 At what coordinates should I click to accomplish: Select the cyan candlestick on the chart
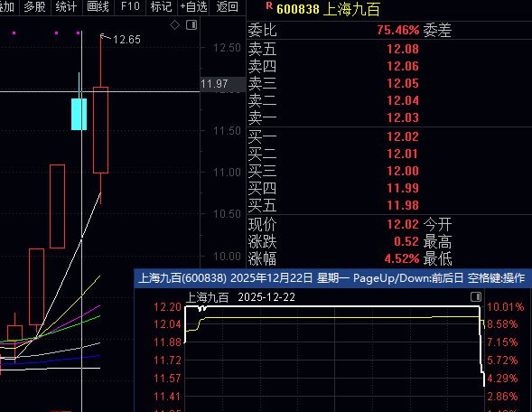click(x=79, y=114)
